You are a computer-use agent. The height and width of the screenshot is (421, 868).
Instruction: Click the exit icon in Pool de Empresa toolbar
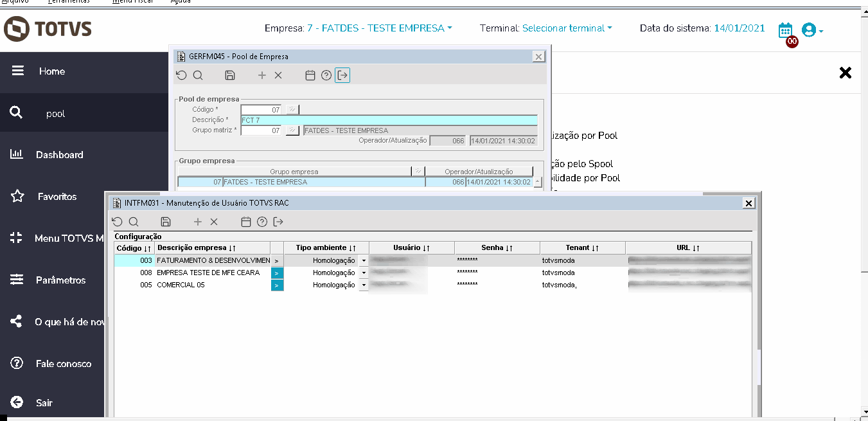coord(342,75)
